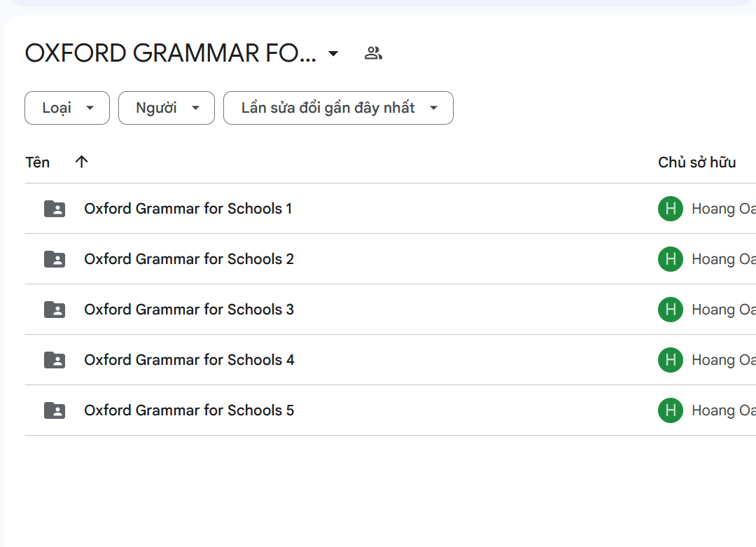This screenshot has width=756, height=547.
Task: Click owner avatar in Oxford Grammar for Schools 2 row
Action: click(670, 259)
